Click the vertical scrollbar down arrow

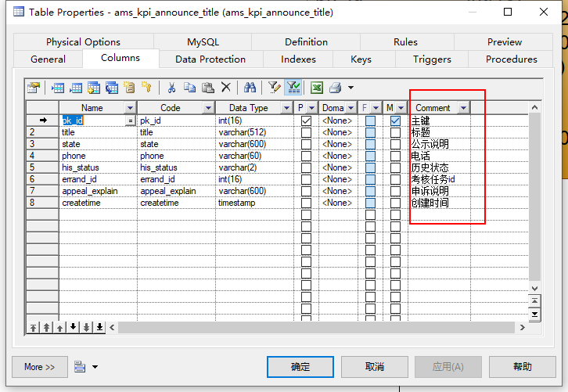534,289
